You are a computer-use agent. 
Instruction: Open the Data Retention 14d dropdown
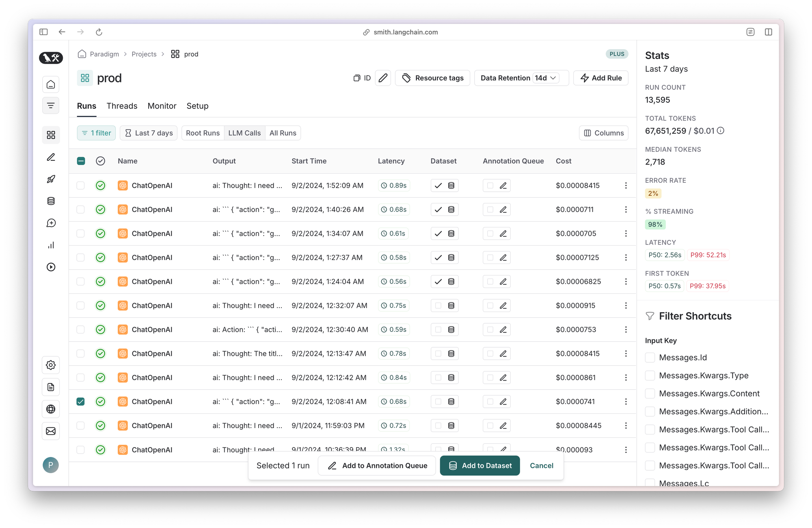click(x=546, y=78)
